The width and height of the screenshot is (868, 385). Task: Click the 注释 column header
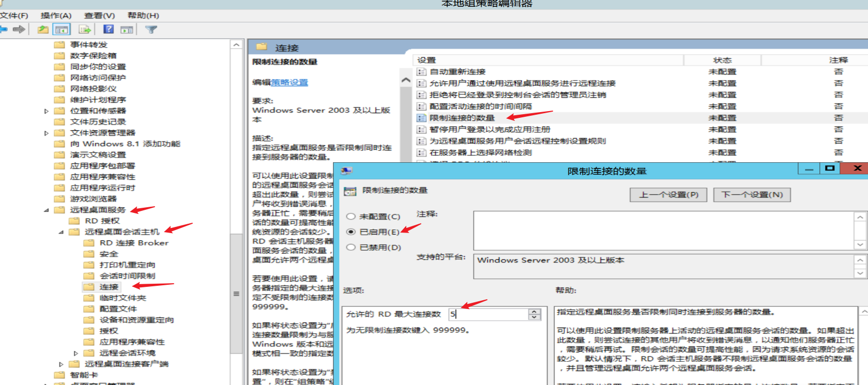point(815,60)
